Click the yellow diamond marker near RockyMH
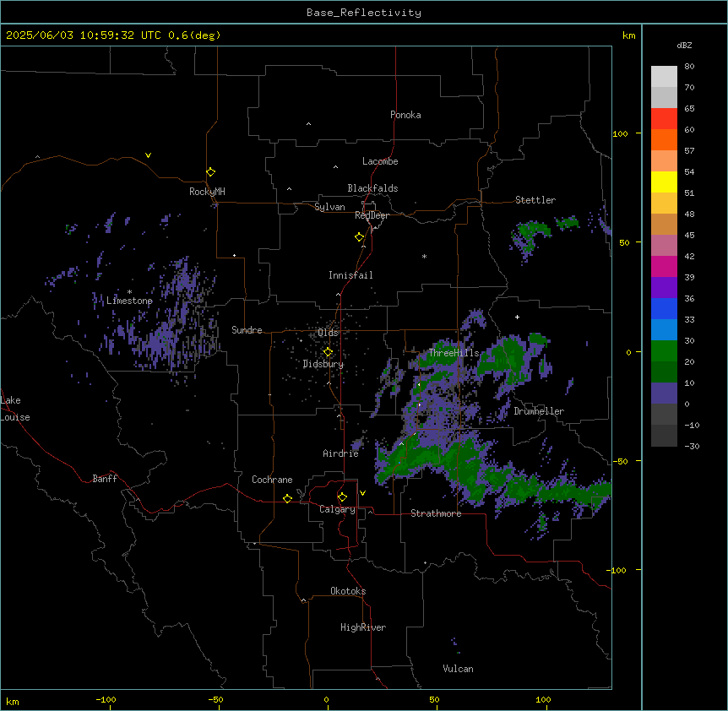Screen dimensions: 728x711 click(x=210, y=171)
